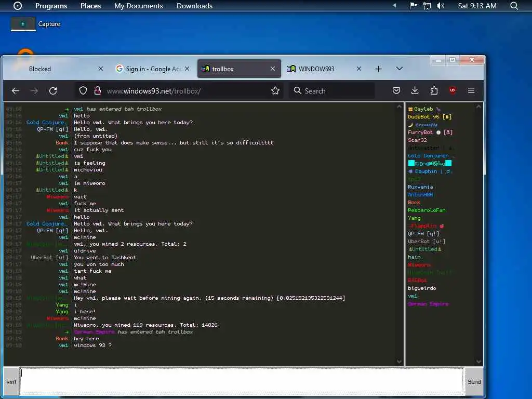Click "hey here" message from Bonk

87,339
